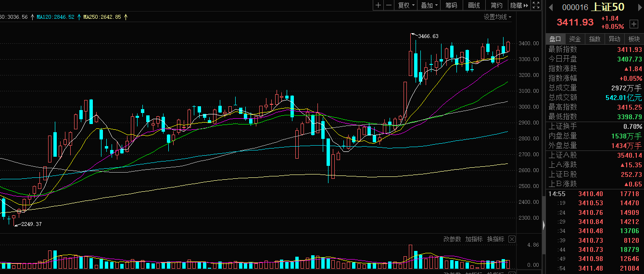Go to previous stock with left arrow

pos(551,7)
